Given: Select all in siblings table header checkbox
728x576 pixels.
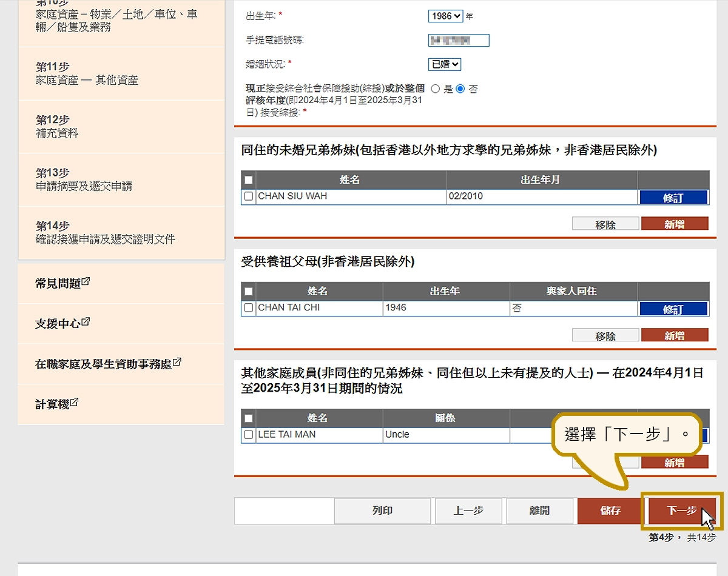Looking at the screenshot, I should 248,180.
